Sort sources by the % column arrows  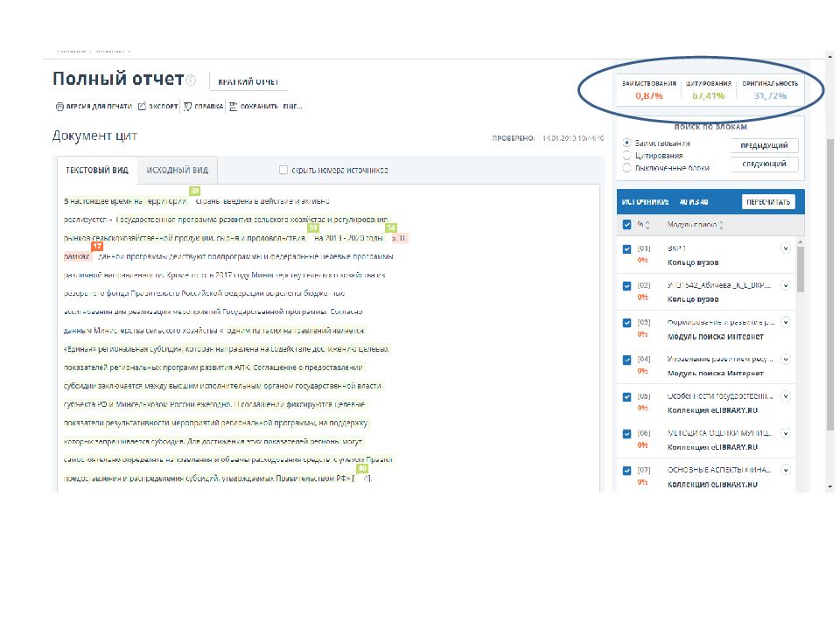coord(647,225)
